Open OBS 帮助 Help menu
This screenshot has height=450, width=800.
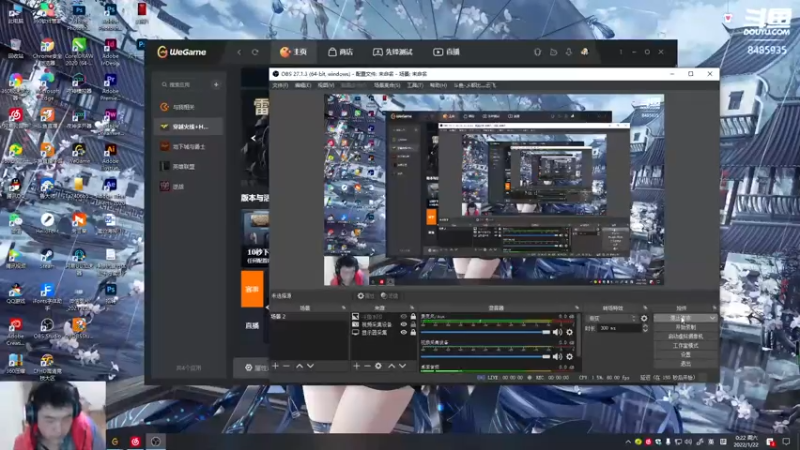pos(438,85)
